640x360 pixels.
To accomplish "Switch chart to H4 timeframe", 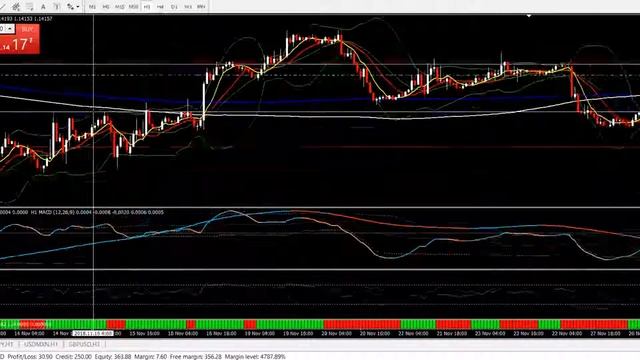I will click(x=160, y=7).
